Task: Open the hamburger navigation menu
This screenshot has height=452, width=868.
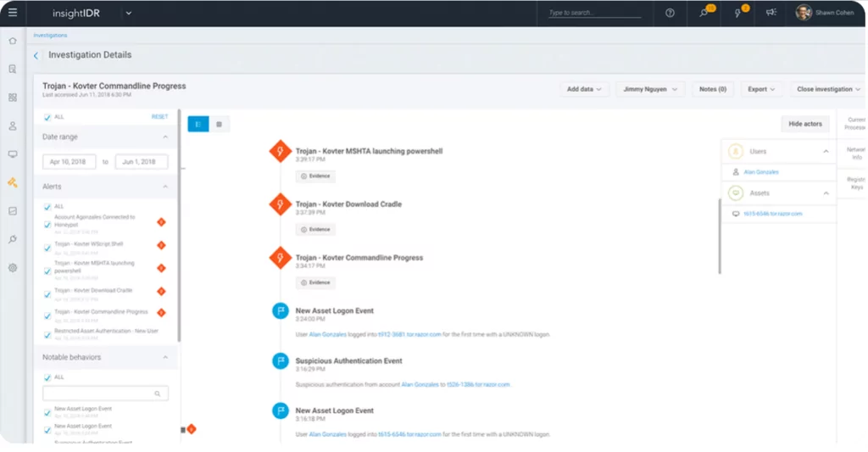Action: pos(12,12)
